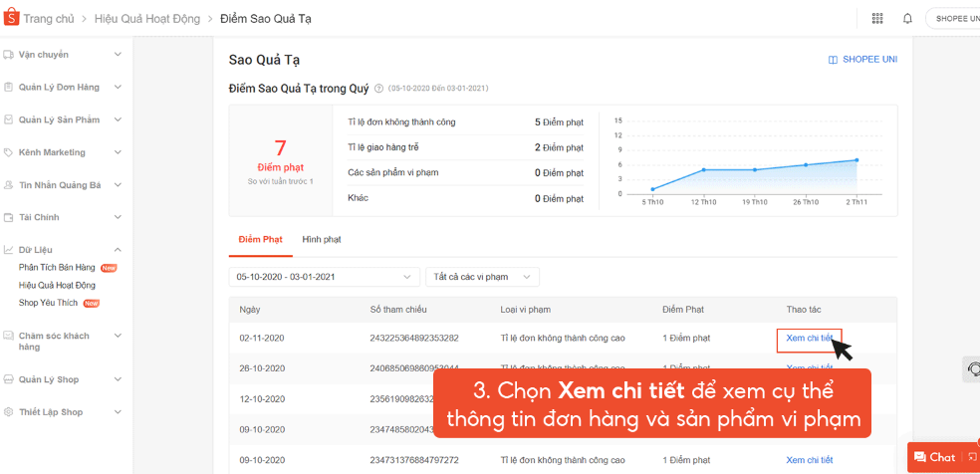This screenshot has height=474, width=980.
Task: Open the apps grid menu icon
Action: click(x=876, y=18)
